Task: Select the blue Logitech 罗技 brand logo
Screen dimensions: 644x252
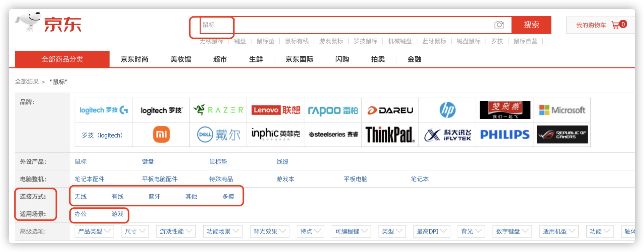Action: 104,110
